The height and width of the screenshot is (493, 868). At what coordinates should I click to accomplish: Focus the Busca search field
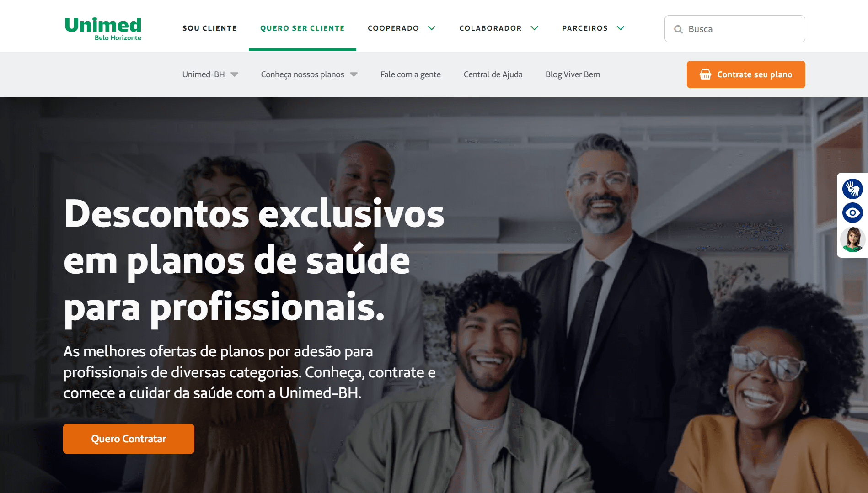(x=734, y=29)
